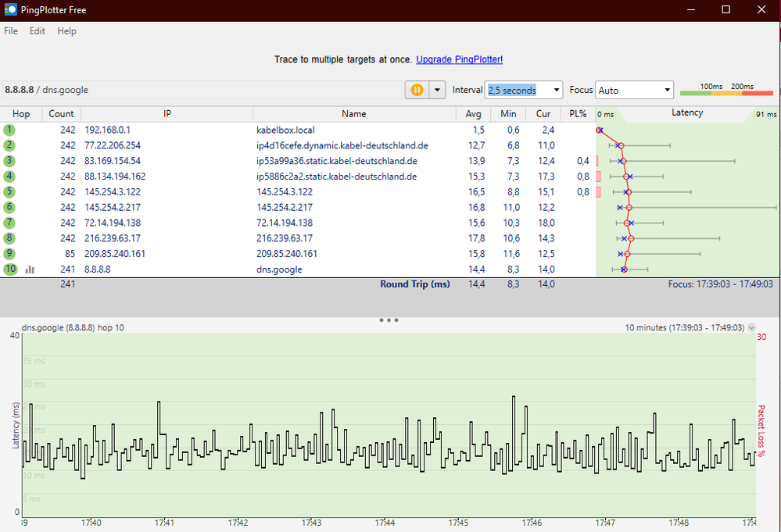
Task: Click the three-dot splitter handle above graph
Action: (389, 320)
